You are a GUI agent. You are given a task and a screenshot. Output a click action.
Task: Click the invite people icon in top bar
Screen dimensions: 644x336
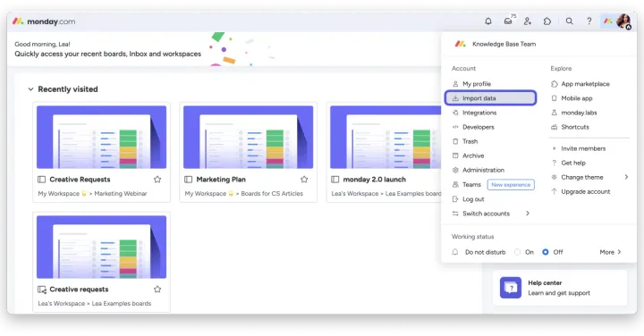528,21
